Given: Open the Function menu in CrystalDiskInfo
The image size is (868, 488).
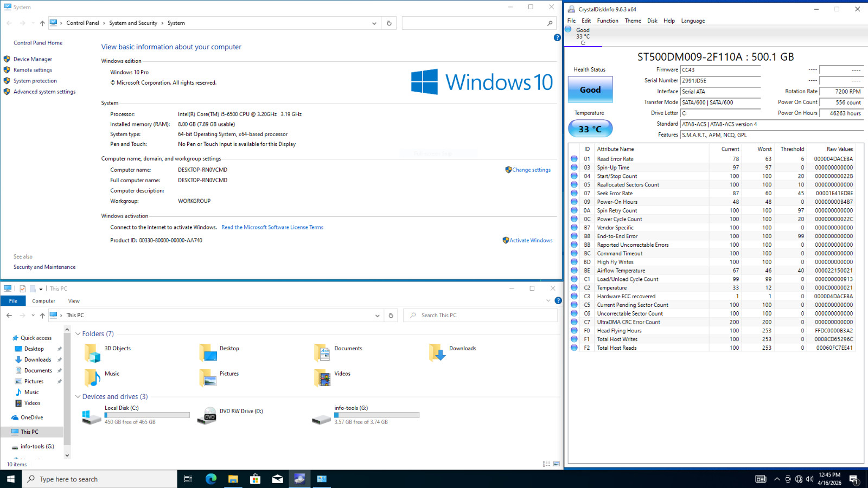Looking at the screenshot, I should point(608,21).
